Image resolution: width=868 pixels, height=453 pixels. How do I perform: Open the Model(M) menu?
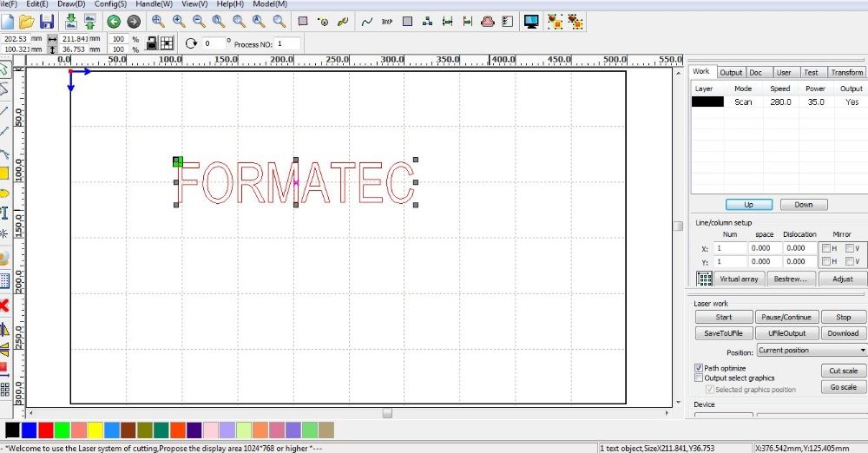(x=270, y=3)
